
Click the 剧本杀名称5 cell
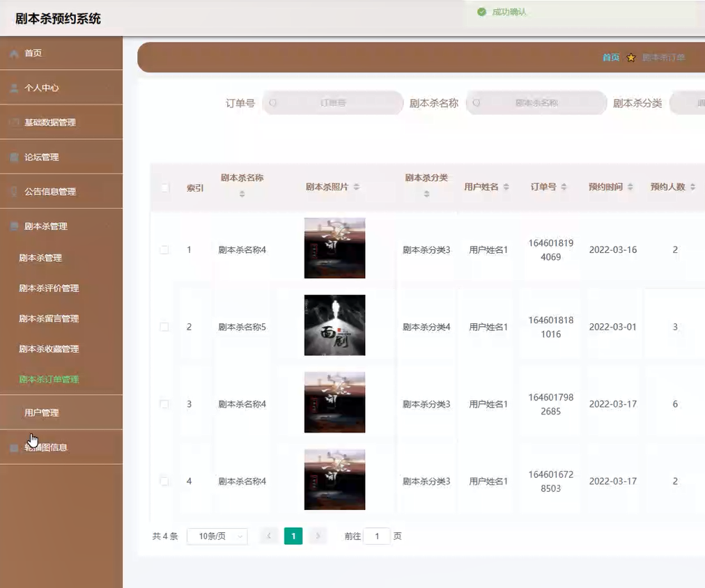point(242,327)
